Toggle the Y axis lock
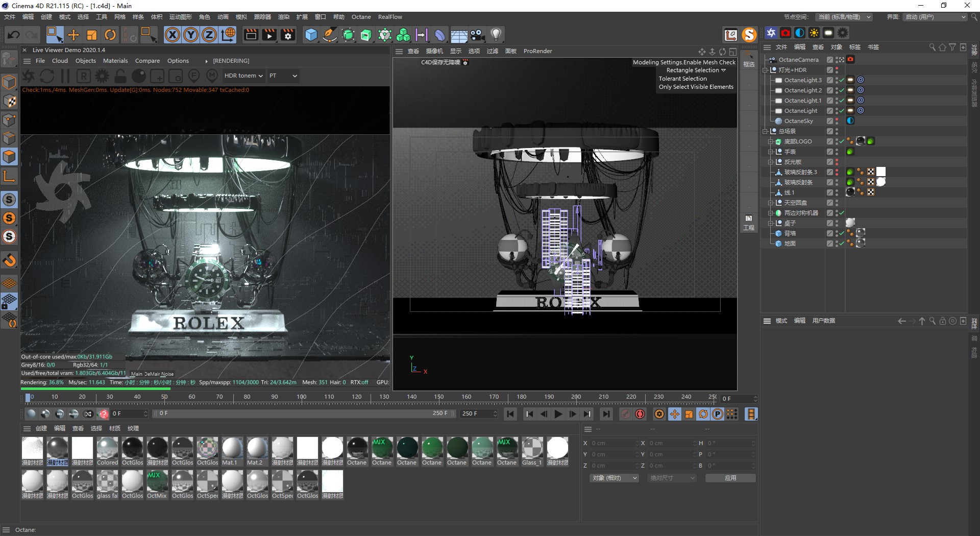This screenshot has height=536, width=980. (191, 35)
